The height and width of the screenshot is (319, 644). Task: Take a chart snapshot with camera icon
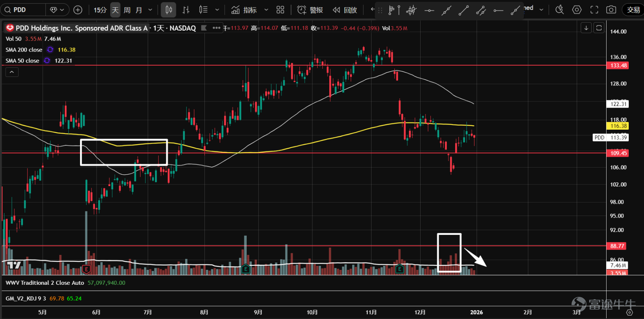(611, 10)
